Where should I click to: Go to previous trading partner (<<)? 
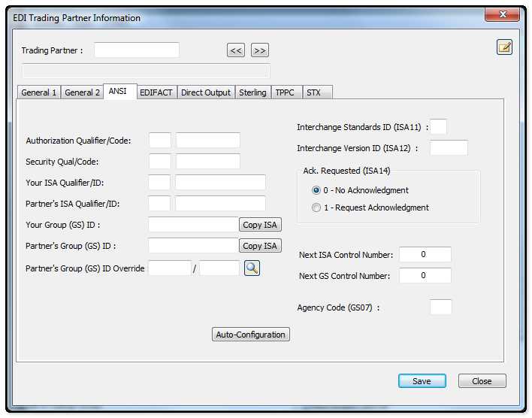[x=236, y=50]
